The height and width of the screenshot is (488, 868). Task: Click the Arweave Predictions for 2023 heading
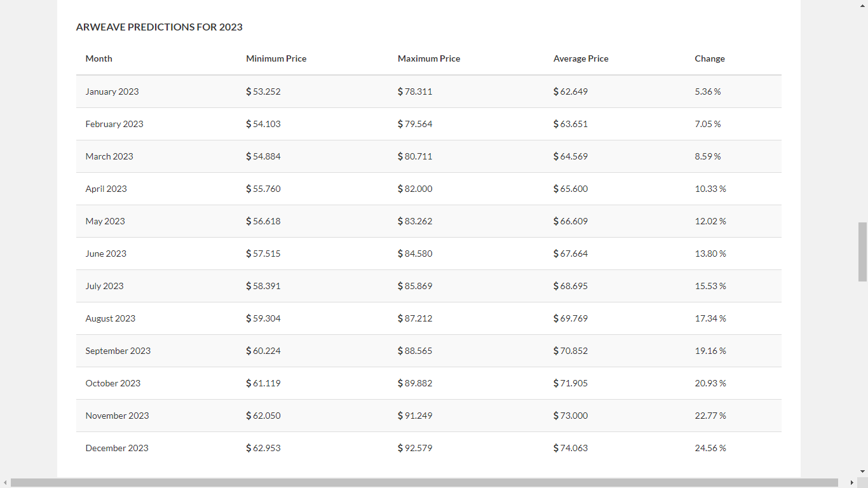tap(159, 27)
